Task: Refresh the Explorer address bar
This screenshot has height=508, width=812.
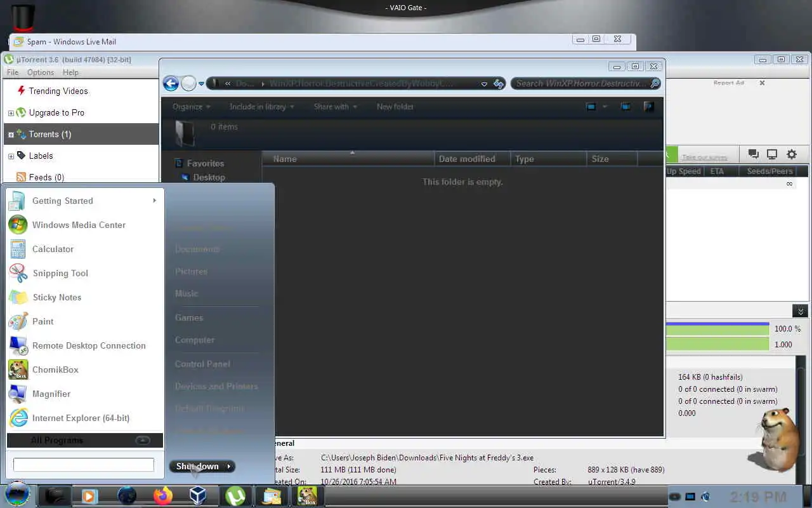Action: click(499, 83)
